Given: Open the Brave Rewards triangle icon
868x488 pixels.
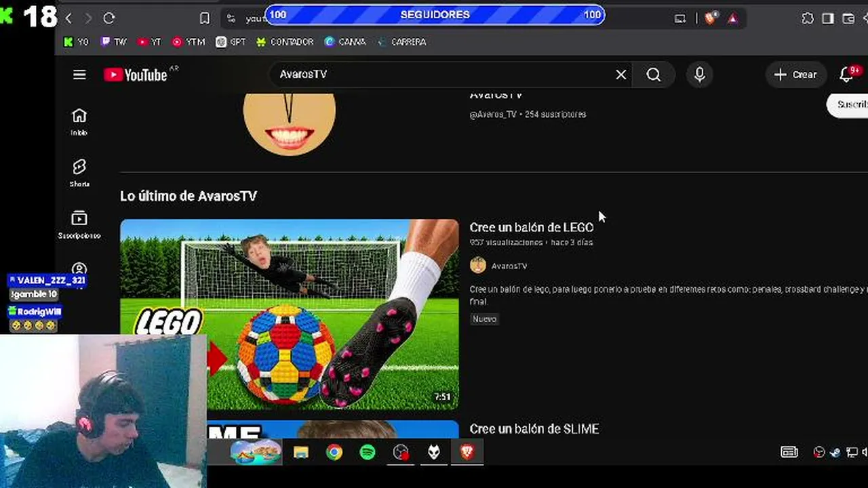Looking at the screenshot, I should tap(733, 18).
